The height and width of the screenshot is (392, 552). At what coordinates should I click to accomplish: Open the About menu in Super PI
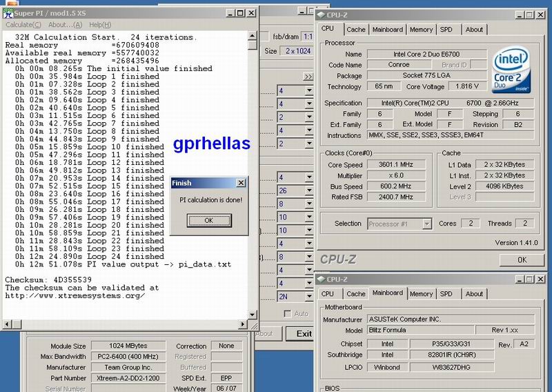(65, 25)
